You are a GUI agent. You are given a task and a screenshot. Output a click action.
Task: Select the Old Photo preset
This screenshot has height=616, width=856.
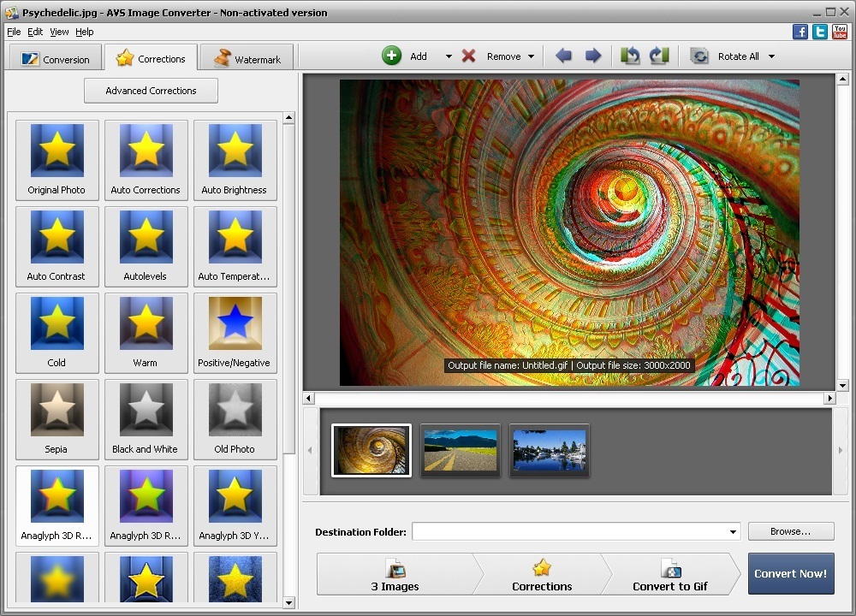click(x=235, y=418)
